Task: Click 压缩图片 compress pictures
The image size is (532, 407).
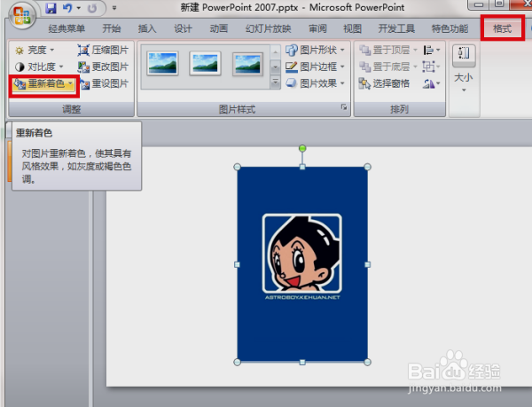Action: (103, 51)
